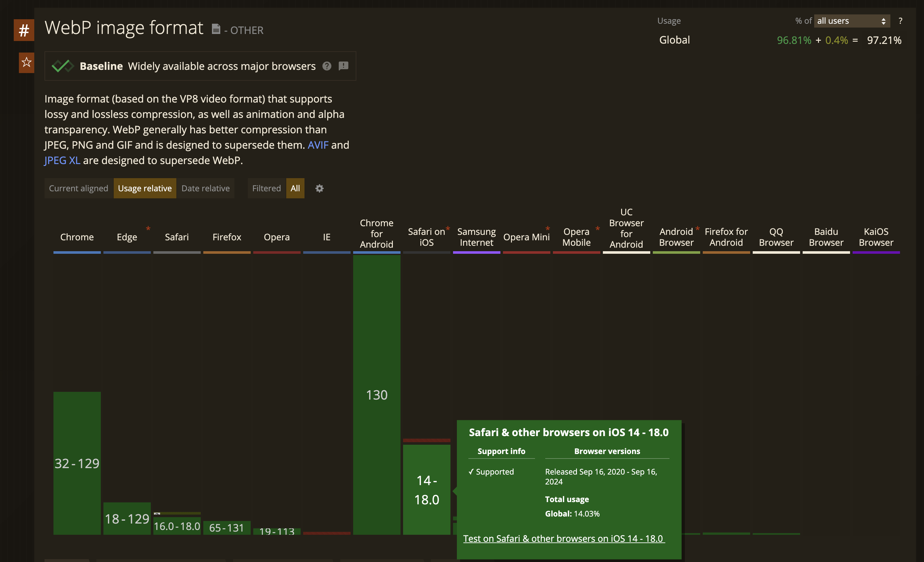Click Samsung Internet column header

coord(476,237)
